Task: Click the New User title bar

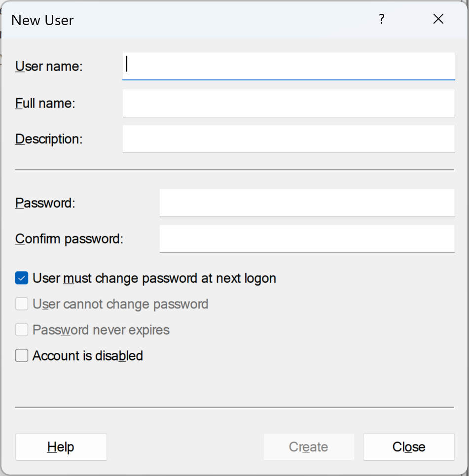Action: tap(197, 20)
